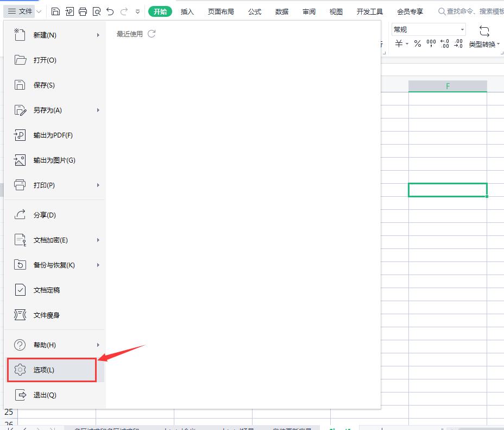
Task: Expand the 打印(P) submenu arrow
Action: pyautogui.click(x=98, y=185)
